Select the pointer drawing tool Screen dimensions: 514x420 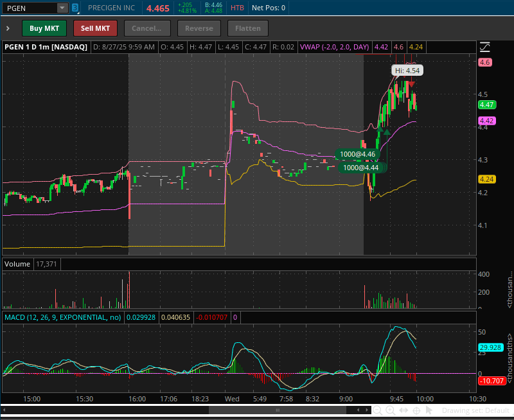(x=429, y=410)
